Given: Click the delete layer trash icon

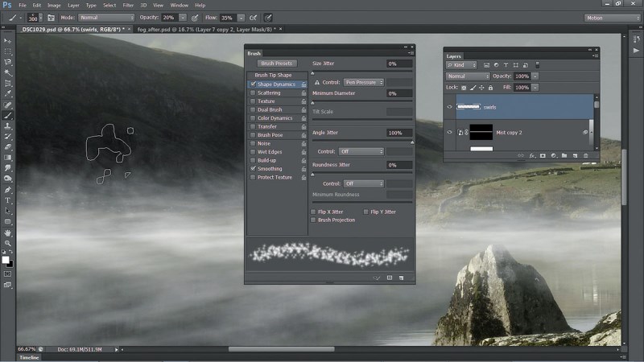Looking at the screenshot, I should 586,155.
